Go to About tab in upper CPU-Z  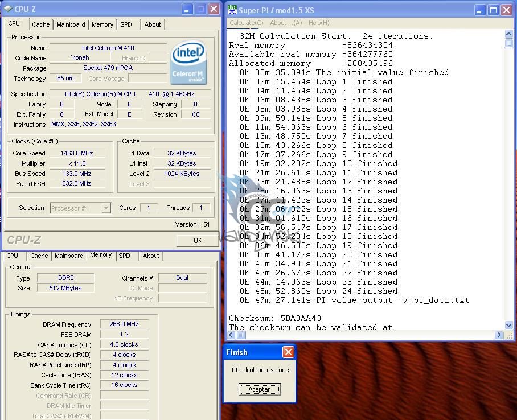[153, 24]
